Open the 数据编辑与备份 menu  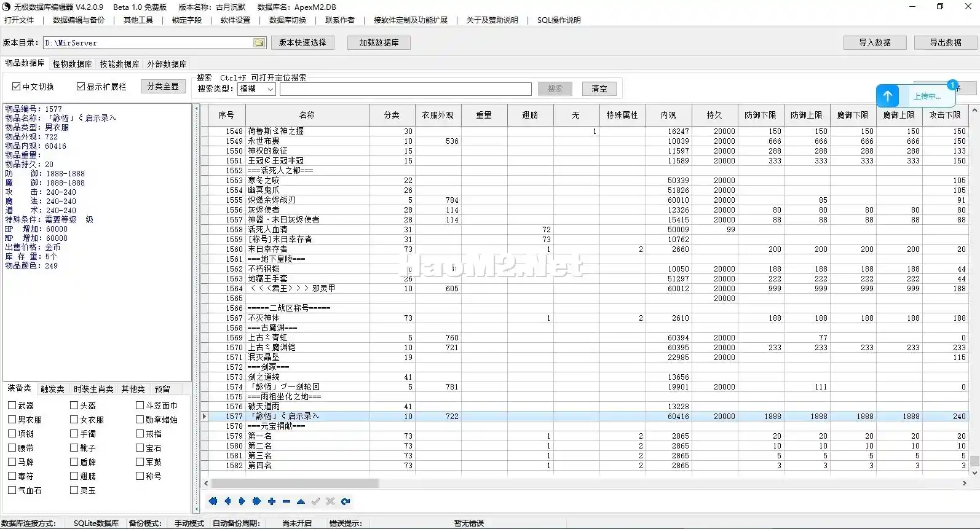pos(79,20)
